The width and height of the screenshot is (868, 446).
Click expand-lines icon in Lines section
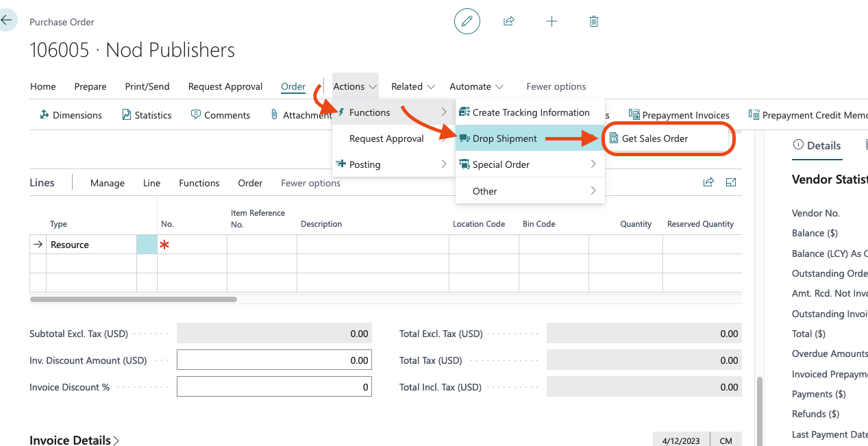point(731,182)
